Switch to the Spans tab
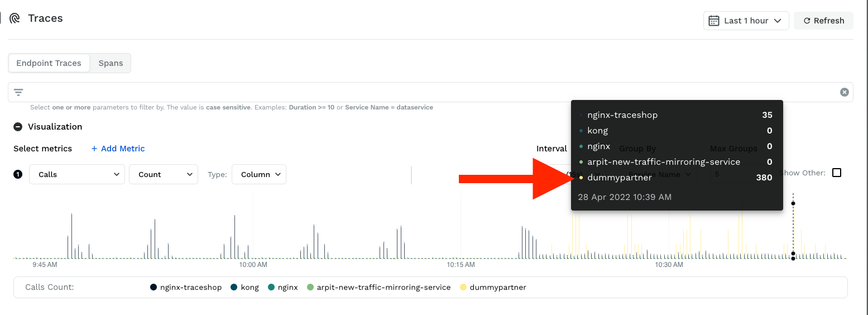Viewport: 868px width, 315px height. (111, 63)
